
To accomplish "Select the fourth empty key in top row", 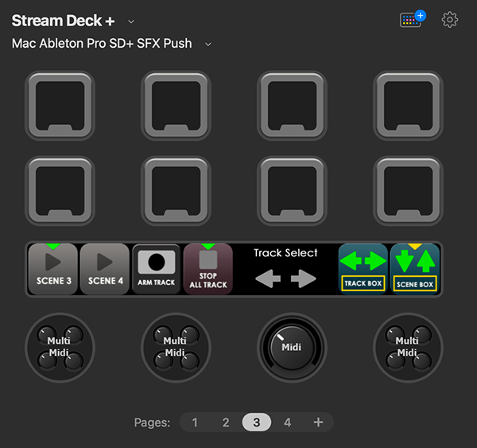I will point(408,106).
